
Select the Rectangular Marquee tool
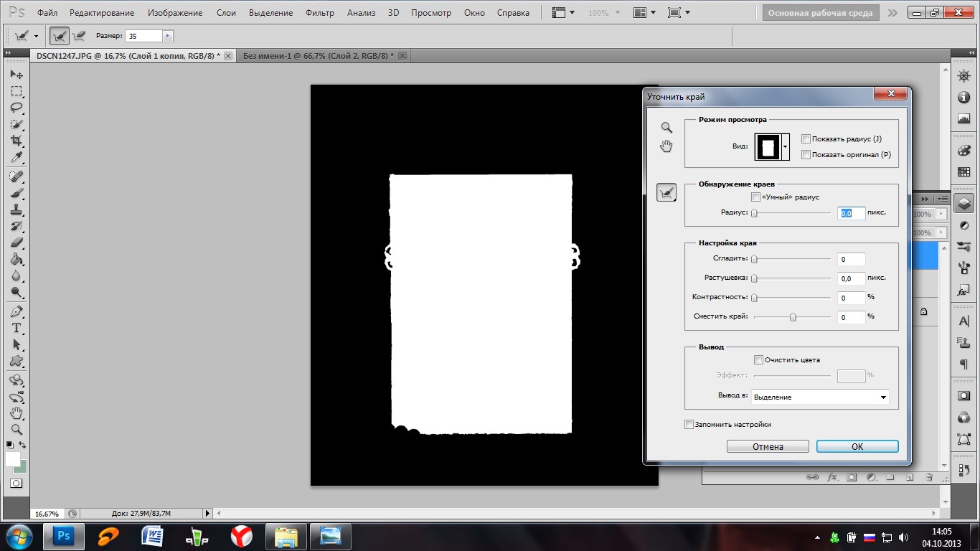tap(17, 91)
